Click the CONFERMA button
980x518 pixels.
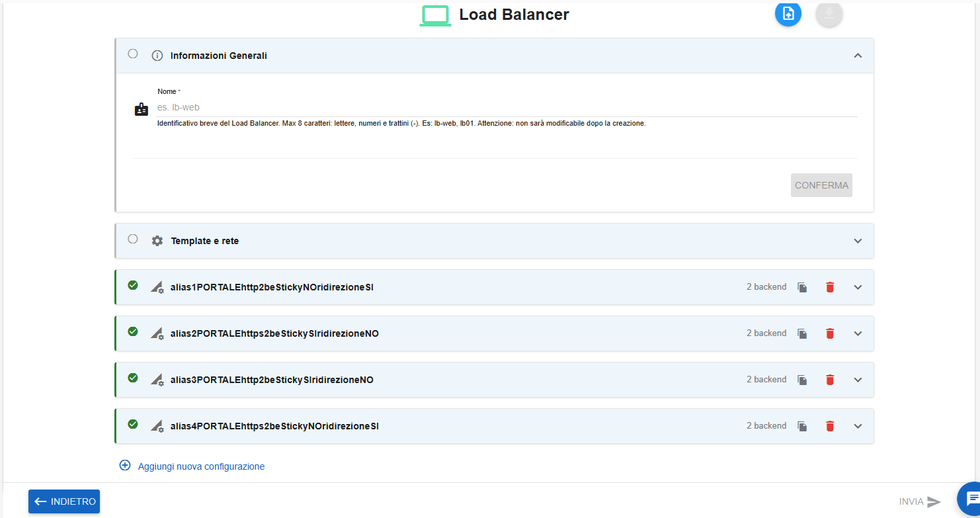821,185
